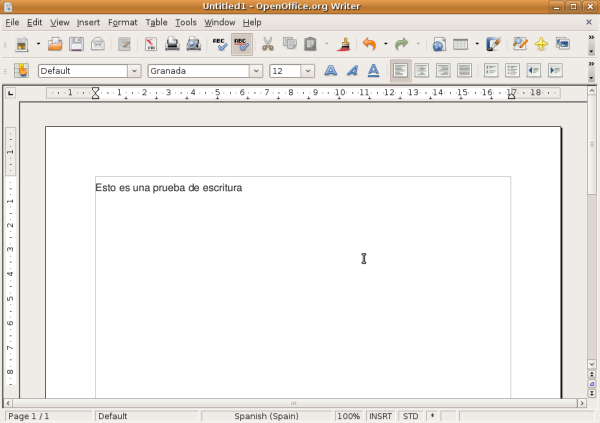Toggle bold text formatting
This screenshot has height=423, width=600.
click(330, 70)
